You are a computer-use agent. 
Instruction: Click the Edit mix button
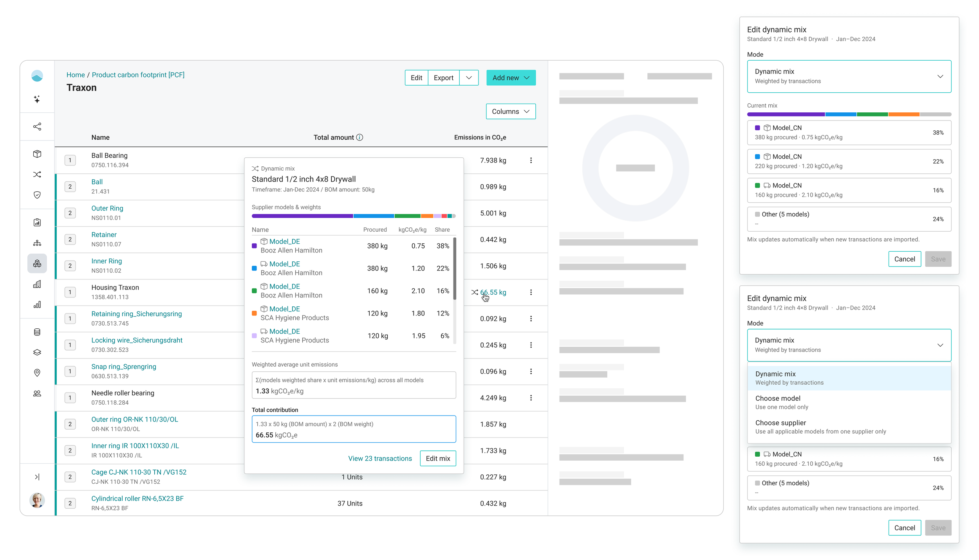[438, 458]
